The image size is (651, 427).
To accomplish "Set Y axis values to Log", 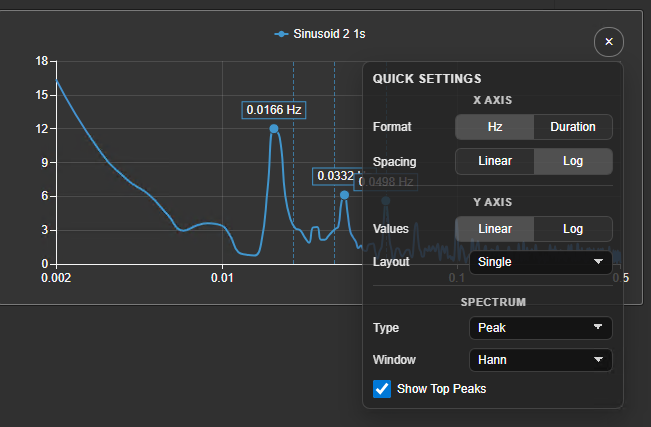I will (573, 229).
